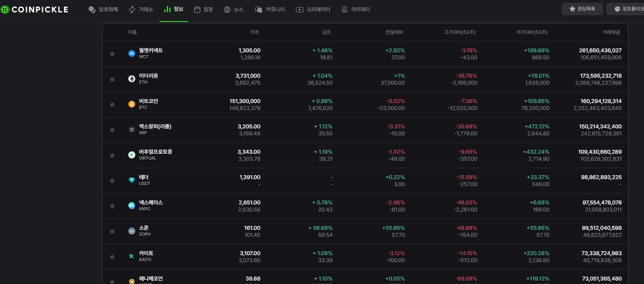Toggle favorite star for 이더리움 ETH
The image size is (644, 284).
tap(112, 79)
